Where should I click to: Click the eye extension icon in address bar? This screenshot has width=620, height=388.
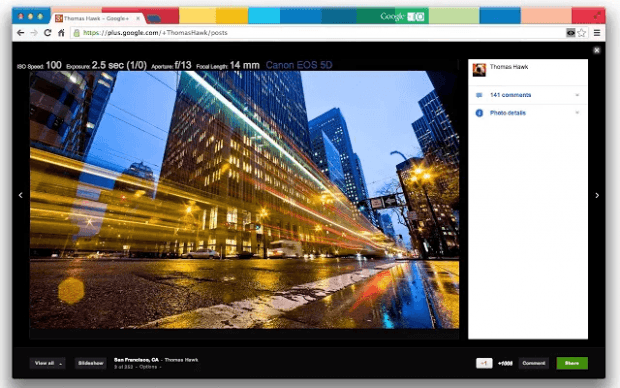pyautogui.click(x=570, y=33)
